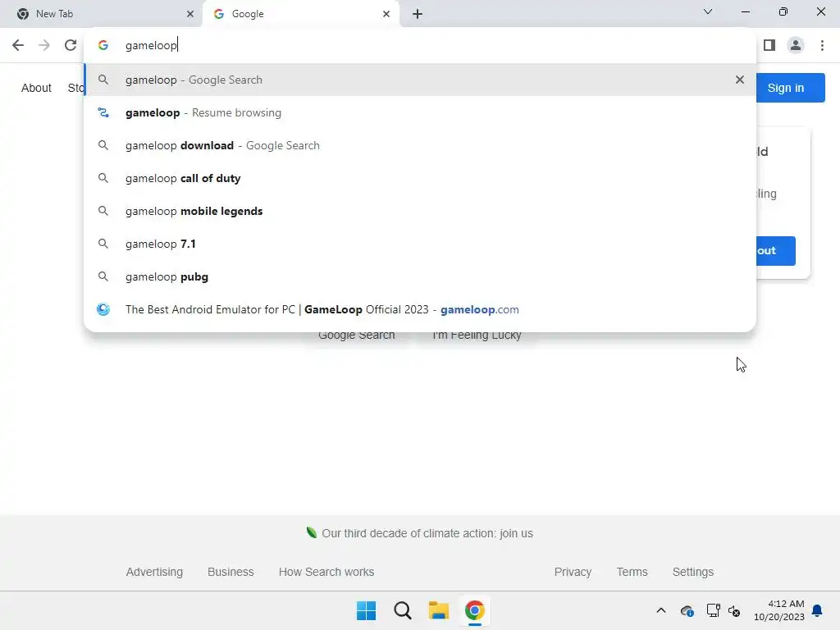The image size is (840, 630).
Task: Choose 'gameloop mobile legends' suggestion
Action: click(420, 211)
